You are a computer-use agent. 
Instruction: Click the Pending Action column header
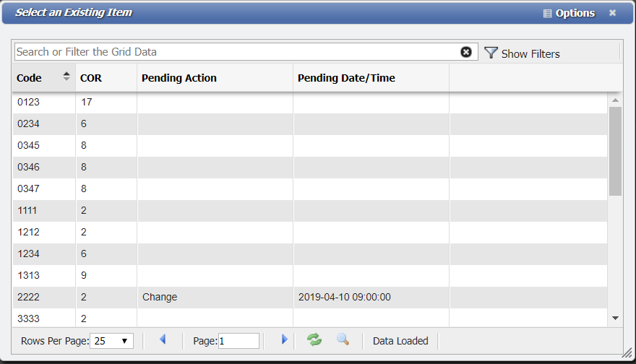[x=179, y=78]
